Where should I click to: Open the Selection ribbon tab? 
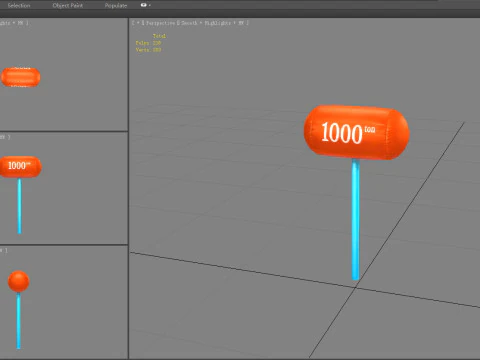pyautogui.click(x=19, y=6)
